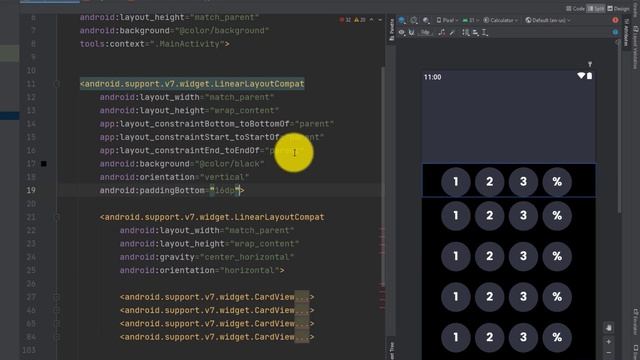
Task: Click the default margins 0dp field
Action: tap(425, 32)
